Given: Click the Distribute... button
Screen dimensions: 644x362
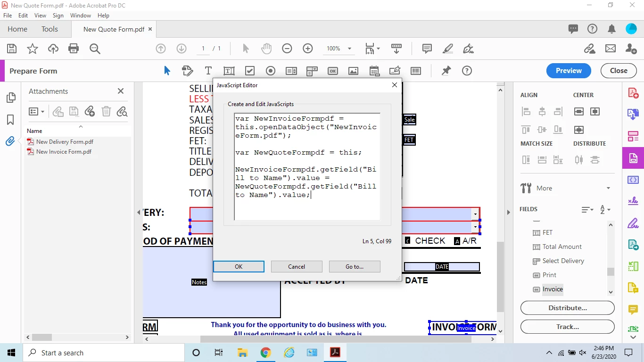Looking at the screenshot, I should 568,308.
